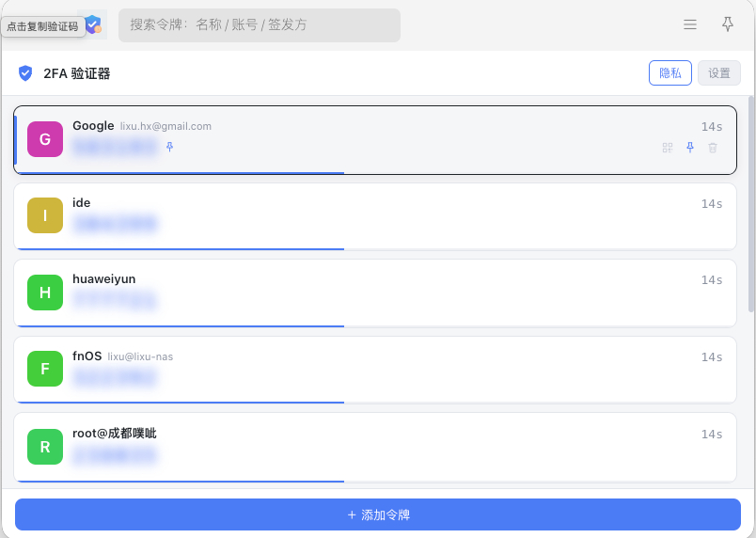The width and height of the screenshot is (756, 538).
Task: Click the yellow I avatar for ide
Action: coord(45,215)
